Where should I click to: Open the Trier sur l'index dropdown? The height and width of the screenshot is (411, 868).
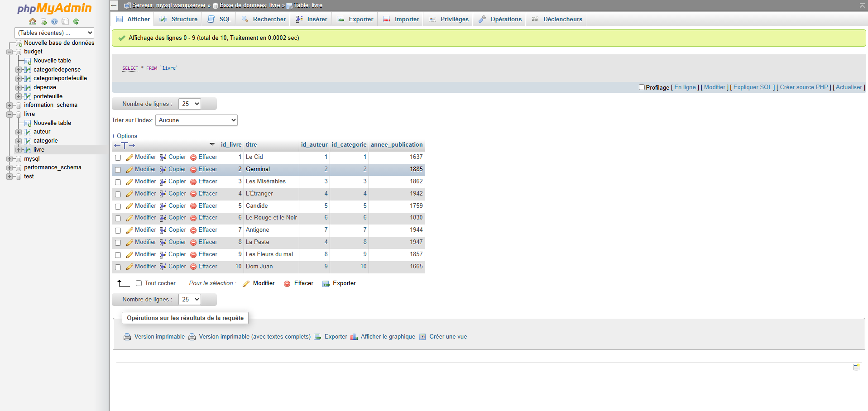pos(196,120)
